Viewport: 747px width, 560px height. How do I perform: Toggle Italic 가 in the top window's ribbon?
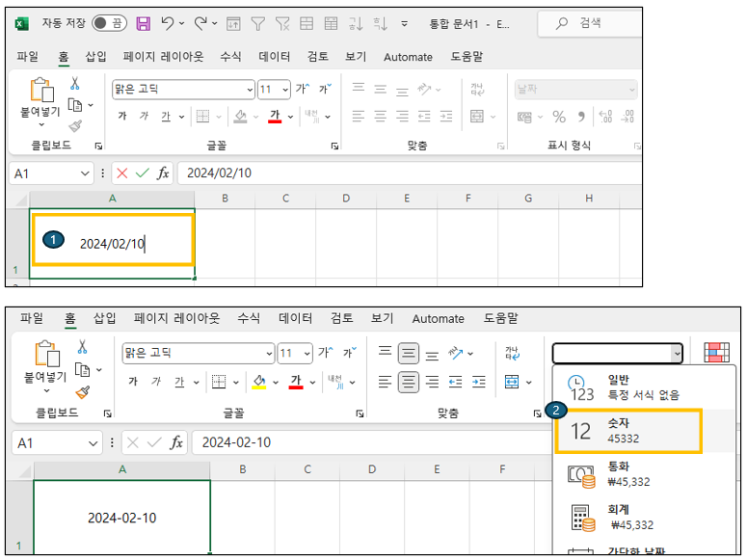(x=144, y=116)
